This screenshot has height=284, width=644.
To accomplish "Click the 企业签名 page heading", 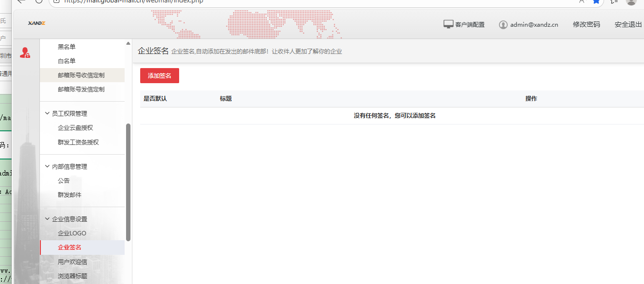I will pyautogui.click(x=153, y=51).
